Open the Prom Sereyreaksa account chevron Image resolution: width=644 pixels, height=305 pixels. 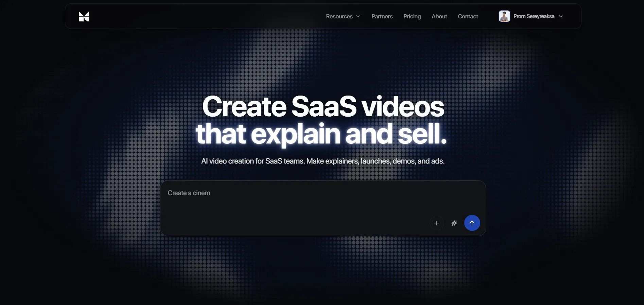click(561, 16)
